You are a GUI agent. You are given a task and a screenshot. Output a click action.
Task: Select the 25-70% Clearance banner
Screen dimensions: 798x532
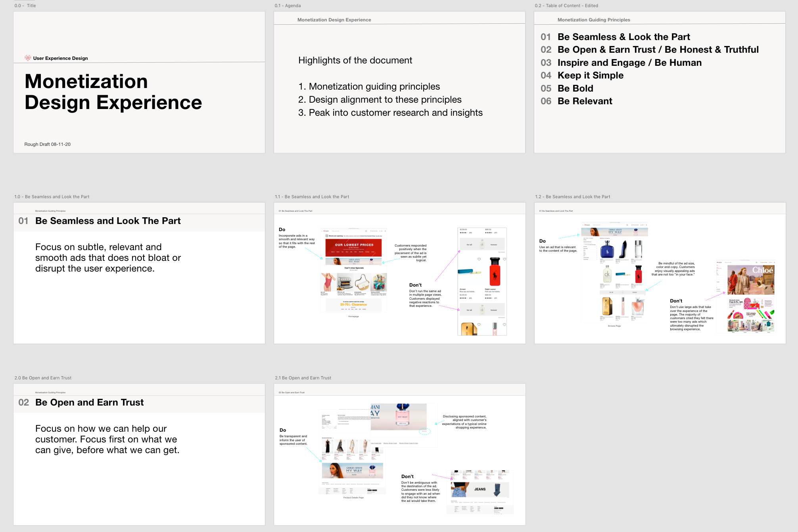click(x=353, y=305)
